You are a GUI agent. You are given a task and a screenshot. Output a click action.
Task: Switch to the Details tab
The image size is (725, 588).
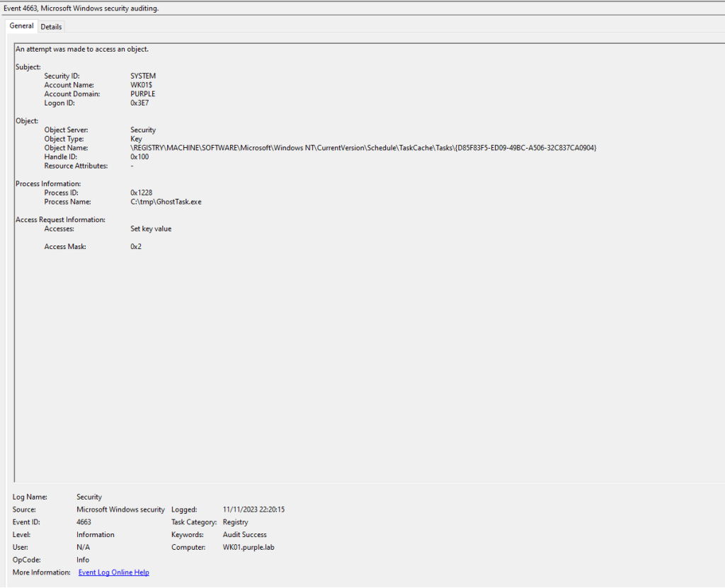tap(51, 27)
